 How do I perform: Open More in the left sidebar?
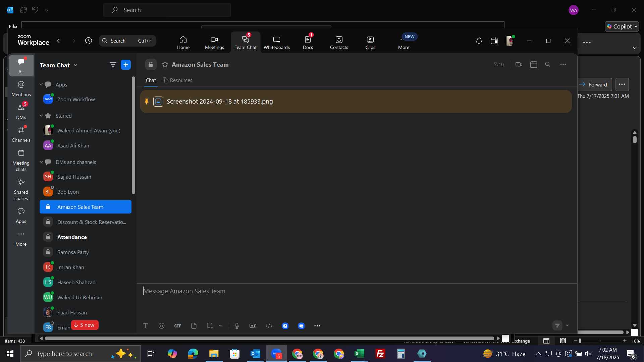tap(21, 238)
